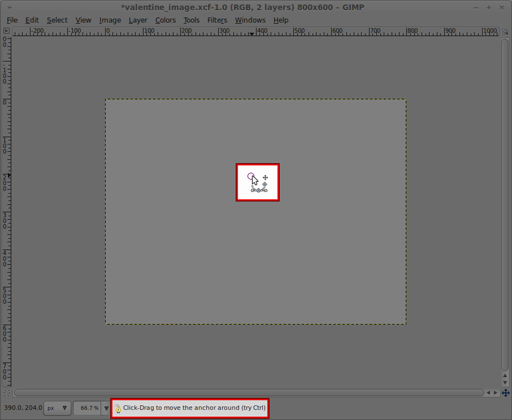Open the Windows menu
This screenshot has height=420, width=512.
[x=250, y=20]
